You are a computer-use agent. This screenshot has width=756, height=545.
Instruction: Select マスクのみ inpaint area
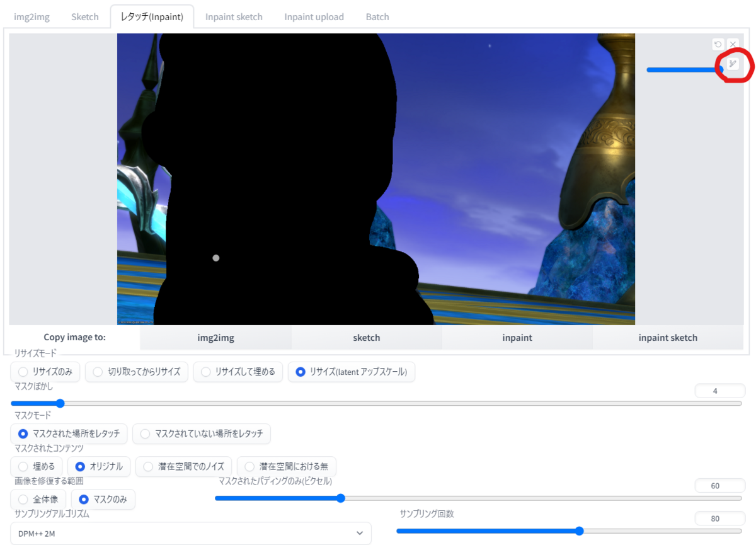103,500
